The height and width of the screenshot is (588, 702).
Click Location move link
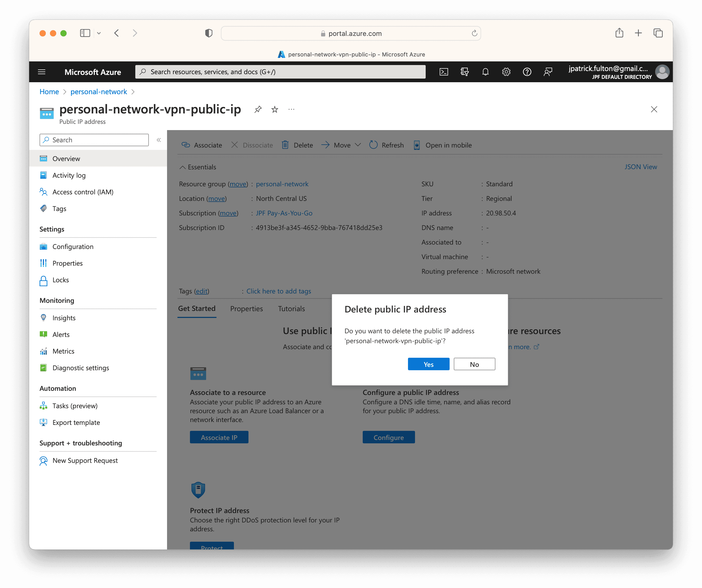pos(217,199)
